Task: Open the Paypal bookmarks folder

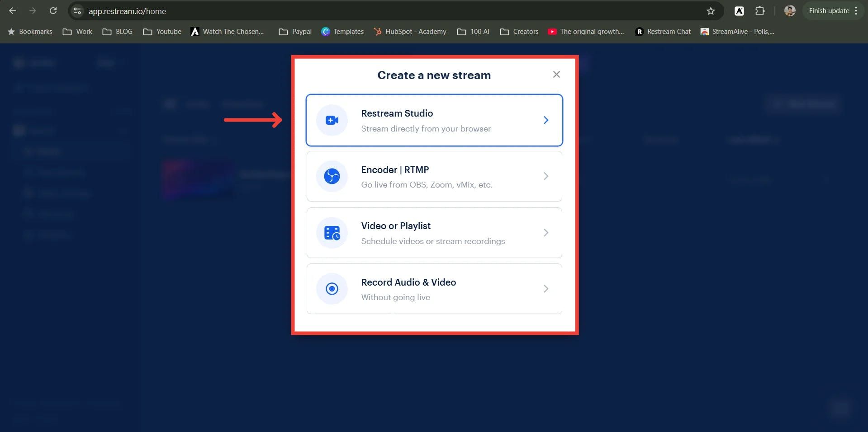Action: [295, 32]
